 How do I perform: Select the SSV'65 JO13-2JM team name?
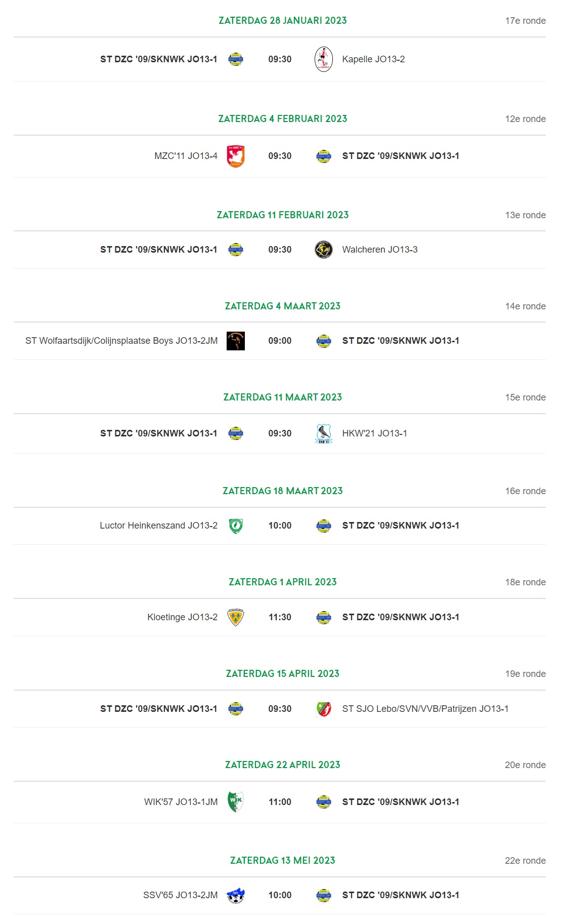(x=181, y=895)
